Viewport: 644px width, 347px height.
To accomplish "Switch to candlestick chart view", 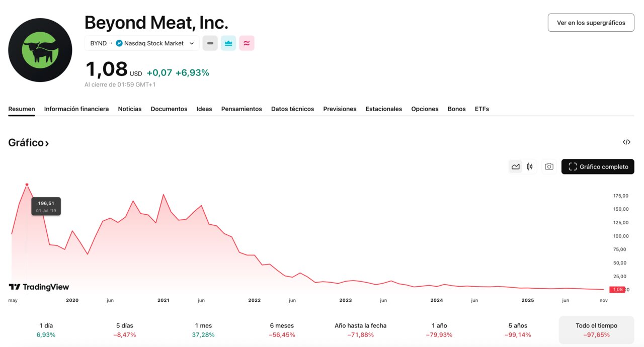I will [530, 166].
